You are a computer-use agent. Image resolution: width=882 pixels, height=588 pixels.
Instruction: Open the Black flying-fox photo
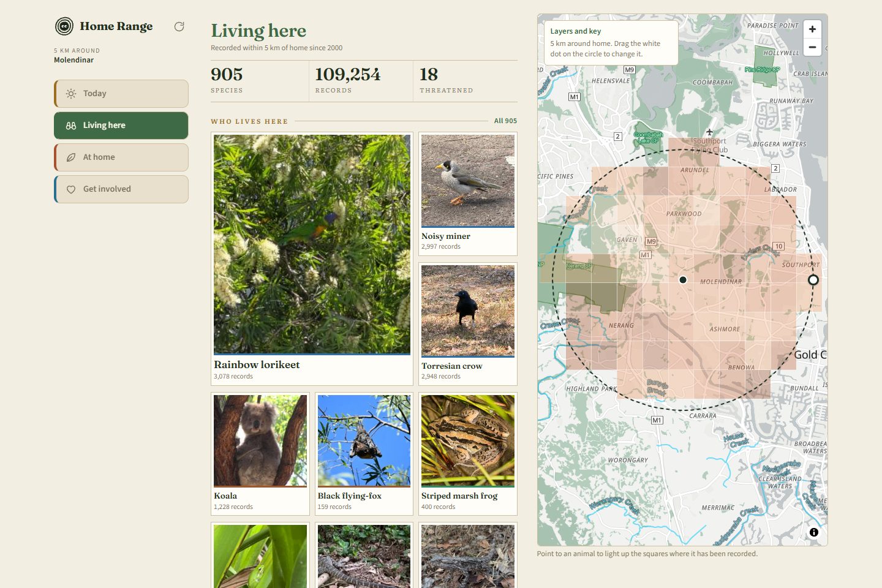click(x=364, y=440)
